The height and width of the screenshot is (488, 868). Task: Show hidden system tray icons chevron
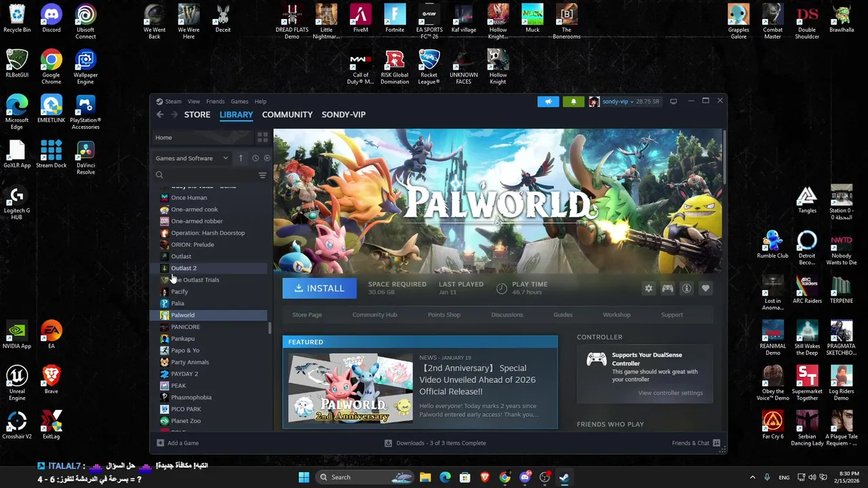752,477
